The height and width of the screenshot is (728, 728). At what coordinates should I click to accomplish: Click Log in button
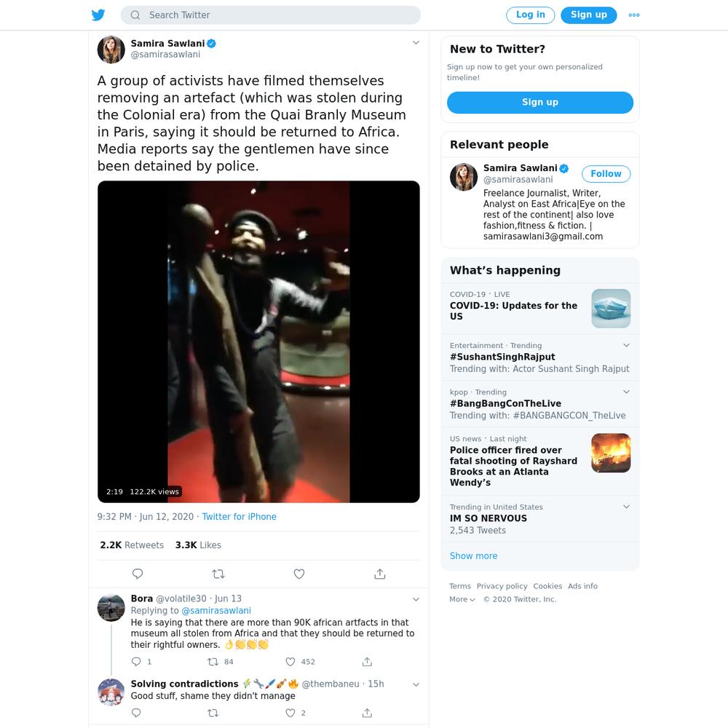pyautogui.click(x=530, y=15)
